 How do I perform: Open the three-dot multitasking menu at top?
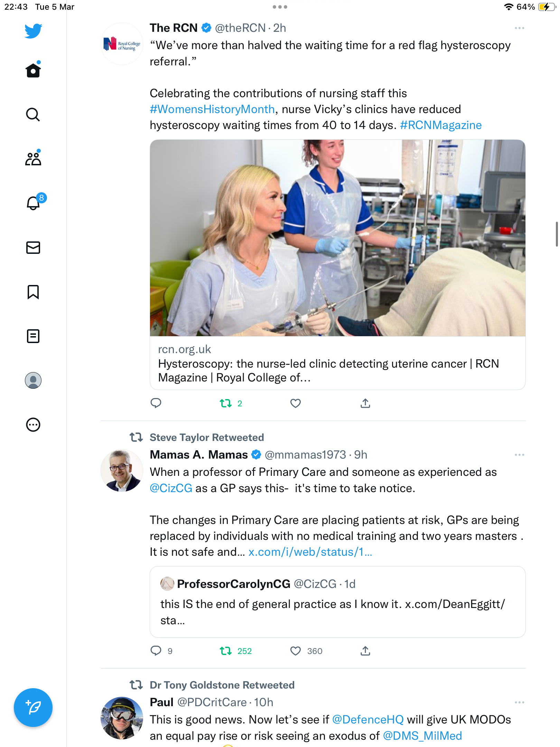click(280, 7)
